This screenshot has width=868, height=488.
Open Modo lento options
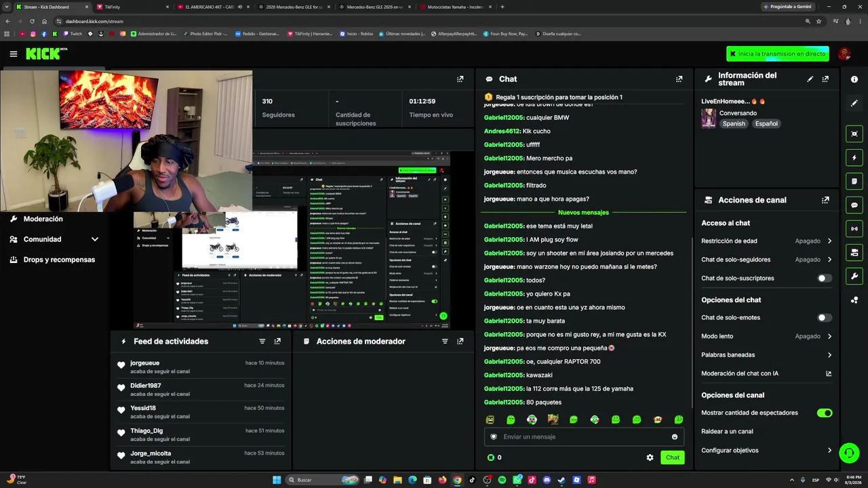tap(766, 336)
